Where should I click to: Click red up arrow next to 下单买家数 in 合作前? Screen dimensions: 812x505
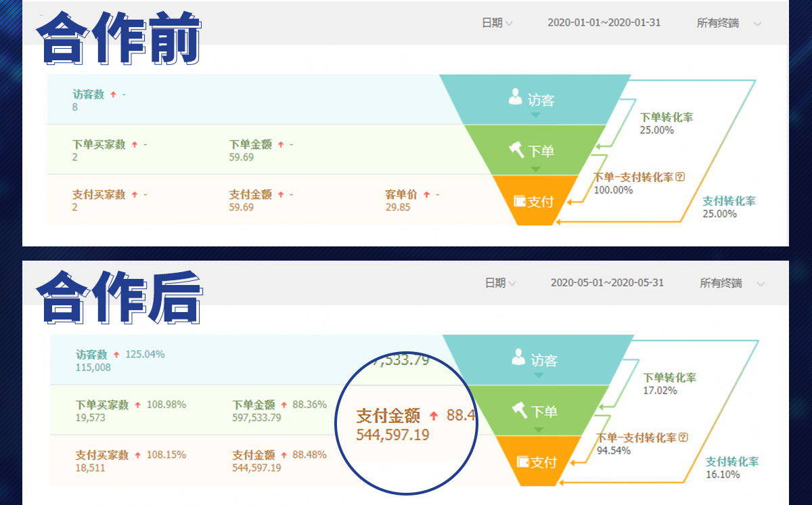coord(135,145)
